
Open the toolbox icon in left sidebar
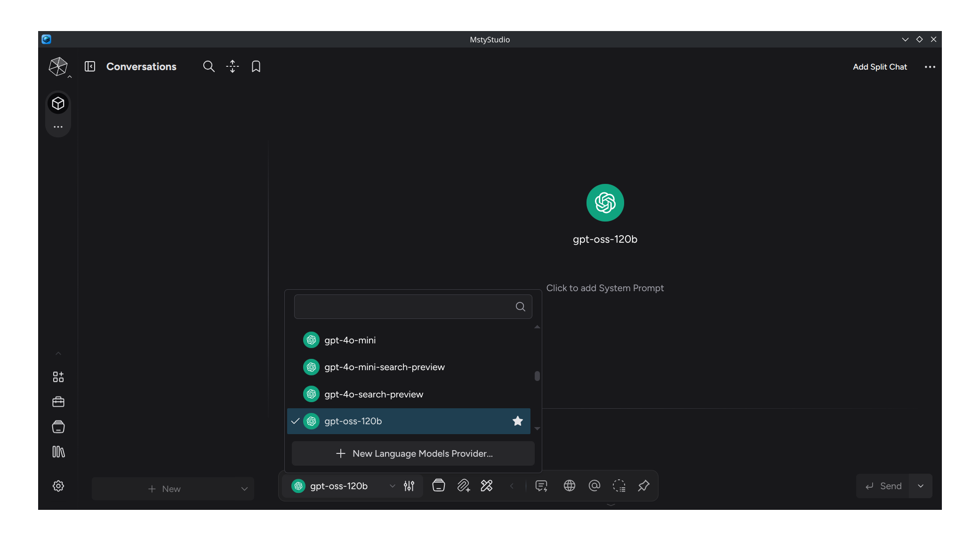click(x=58, y=402)
